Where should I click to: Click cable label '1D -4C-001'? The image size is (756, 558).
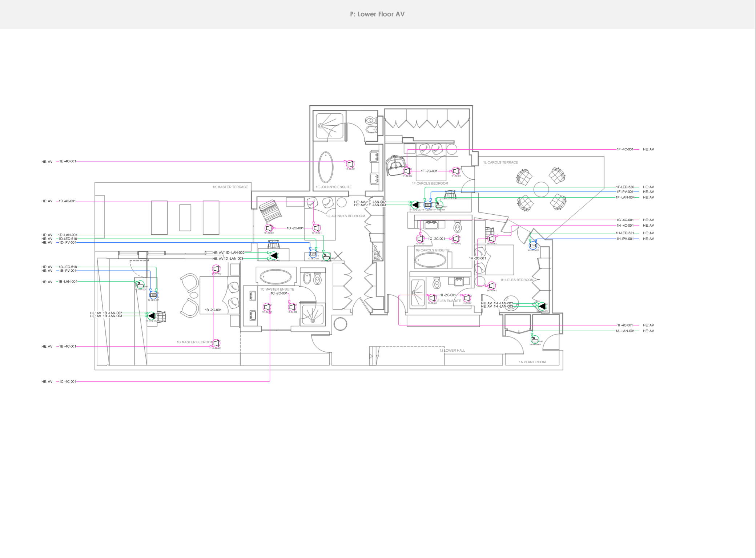pos(68,201)
